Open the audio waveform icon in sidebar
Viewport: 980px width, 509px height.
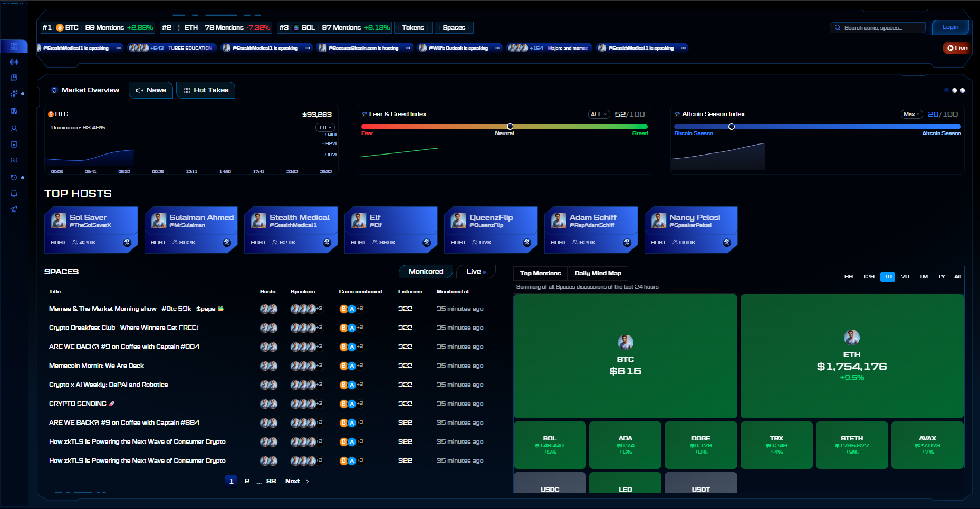[x=14, y=62]
